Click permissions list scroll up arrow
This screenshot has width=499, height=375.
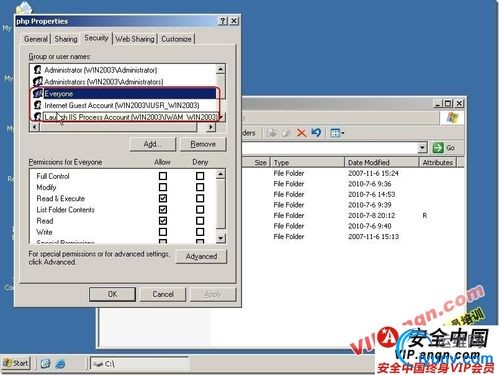click(221, 174)
